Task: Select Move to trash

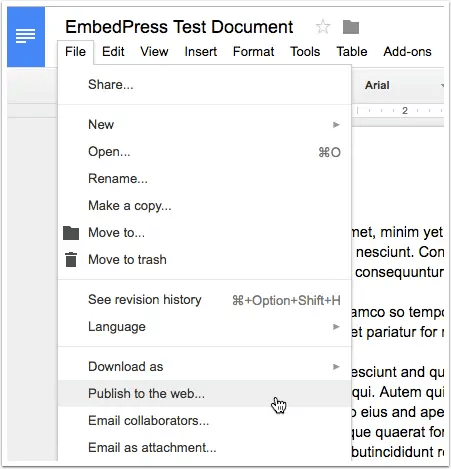Action: tap(205, 260)
